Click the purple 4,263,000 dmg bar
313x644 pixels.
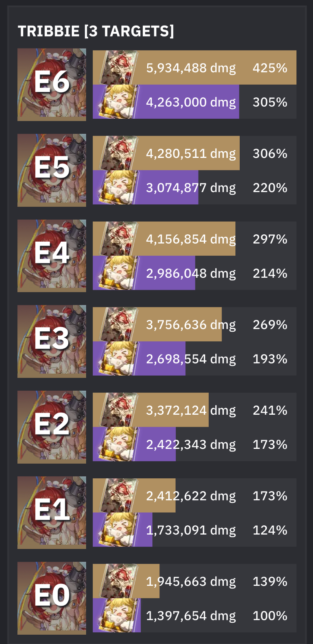(166, 102)
